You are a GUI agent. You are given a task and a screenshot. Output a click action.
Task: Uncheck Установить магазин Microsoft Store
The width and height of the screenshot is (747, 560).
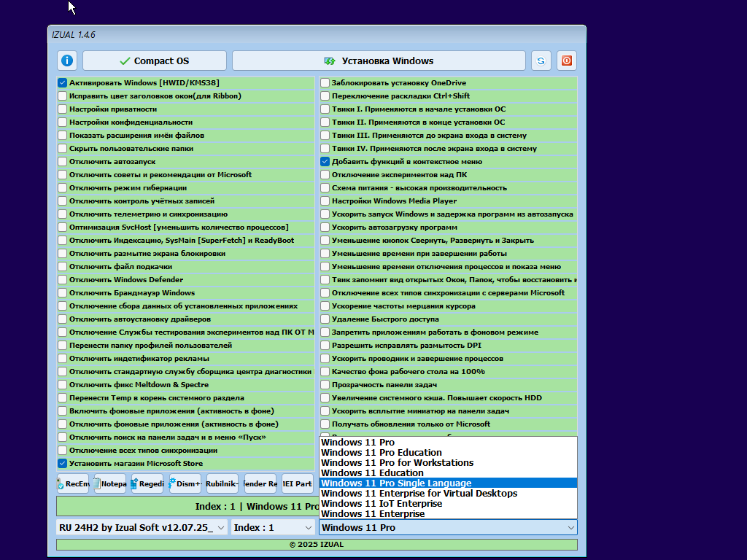(63, 463)
